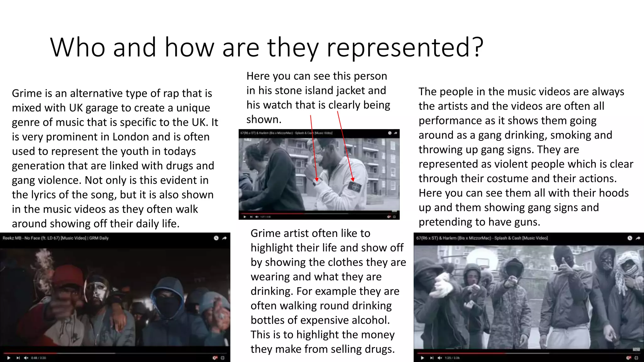The height and width of the screenshot is (362, 644).
Task: Open settings in bottom-right Splash & Cash player
Action: (x=628, y=358)
